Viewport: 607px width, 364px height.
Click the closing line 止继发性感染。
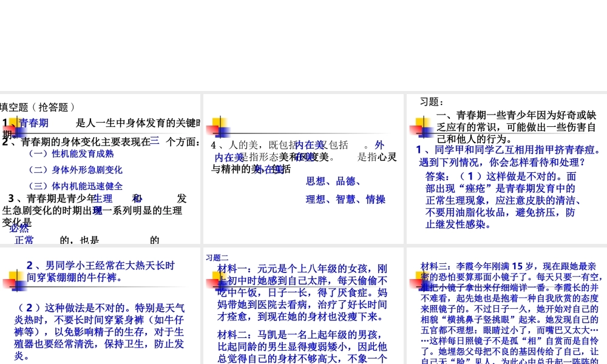[458, 224]
